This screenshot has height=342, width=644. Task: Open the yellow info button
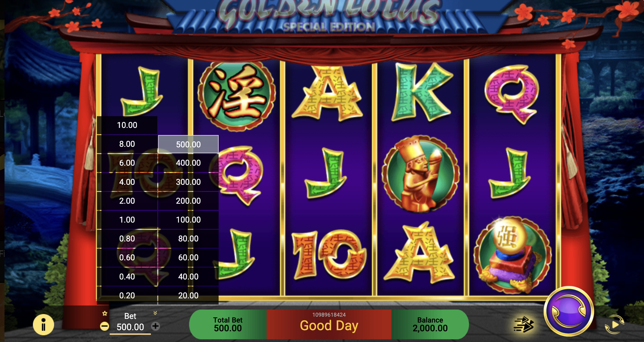[43, 325]
